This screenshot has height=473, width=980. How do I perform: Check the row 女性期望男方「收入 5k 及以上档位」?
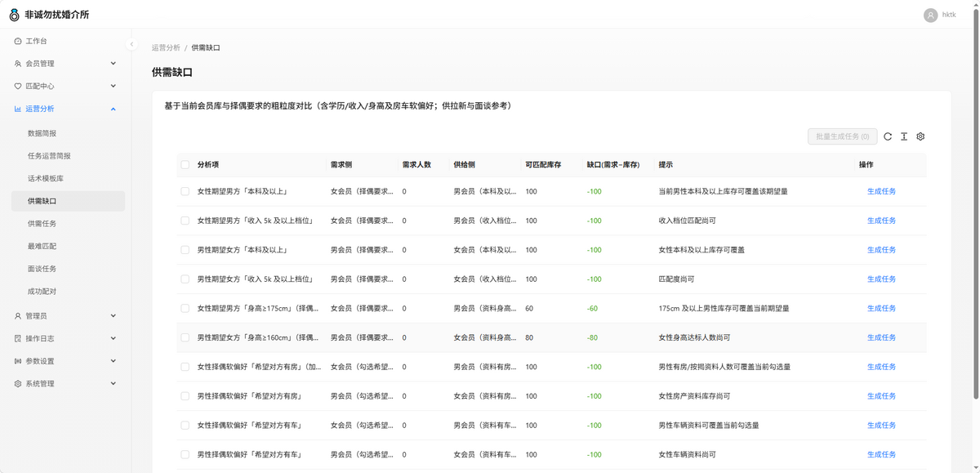coord(185,221)
